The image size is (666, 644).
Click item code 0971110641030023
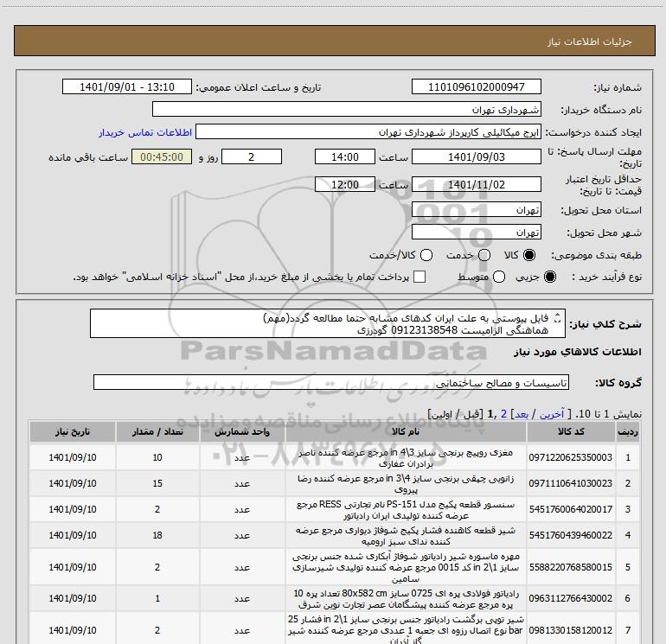(571, 483)
